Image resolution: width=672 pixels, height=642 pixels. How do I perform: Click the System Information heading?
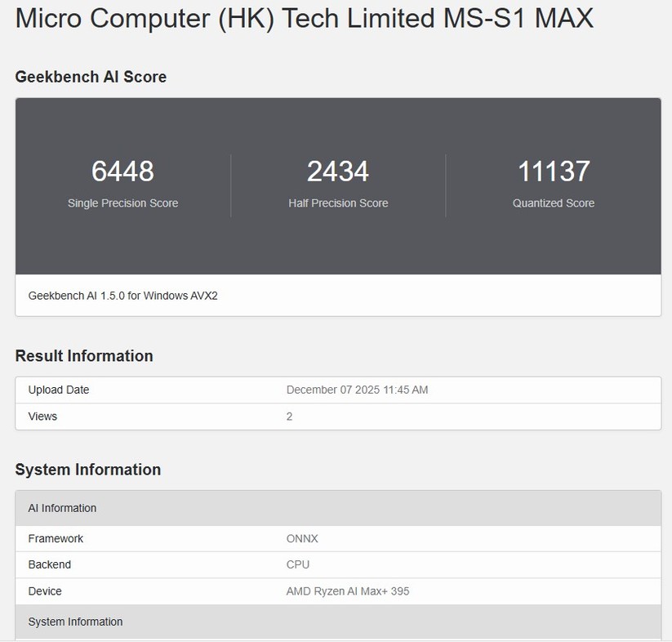coord(88,470)
